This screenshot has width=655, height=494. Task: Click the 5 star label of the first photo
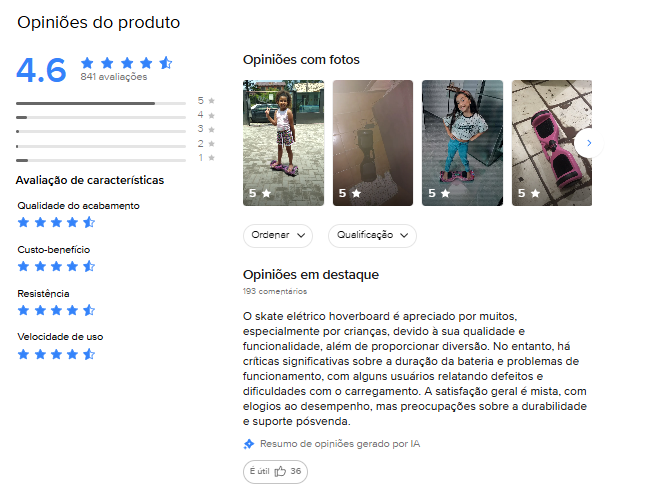pos(260,193)
